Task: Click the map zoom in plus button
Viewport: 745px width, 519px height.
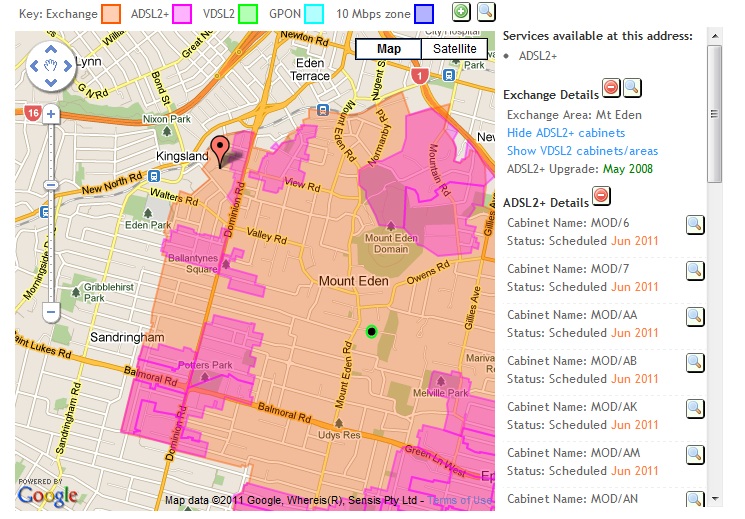Action: (50, 115)
